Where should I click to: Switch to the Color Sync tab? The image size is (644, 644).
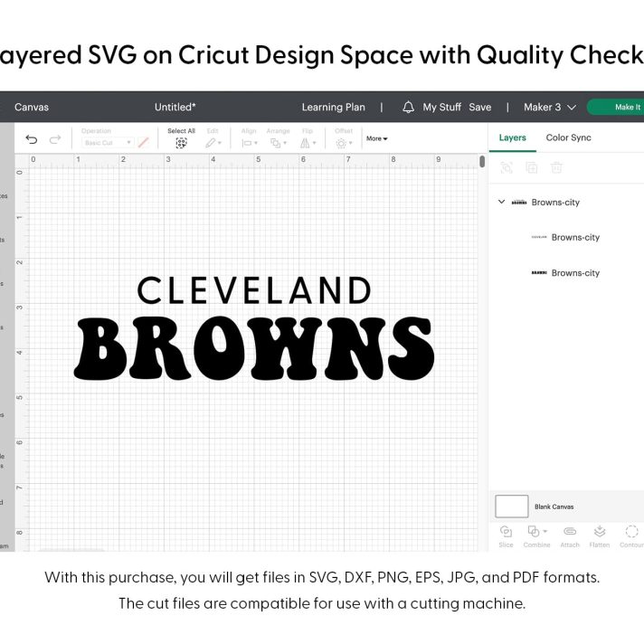[x=568, y=137]
